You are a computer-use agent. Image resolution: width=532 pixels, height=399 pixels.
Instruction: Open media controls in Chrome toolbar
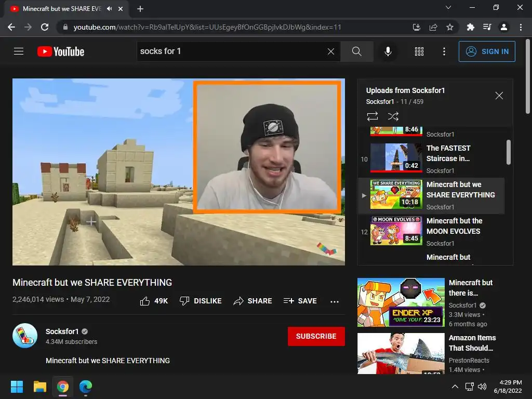pyautogui.click(x=487, y=27)
